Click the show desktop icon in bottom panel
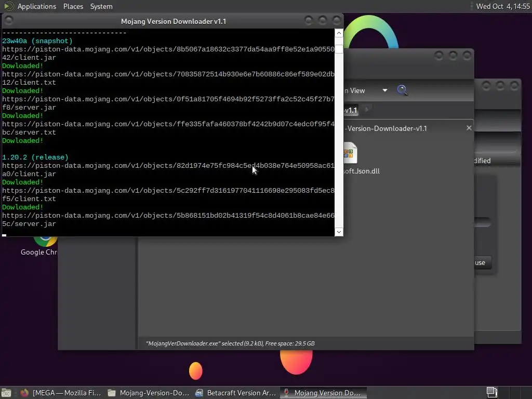 6,393
